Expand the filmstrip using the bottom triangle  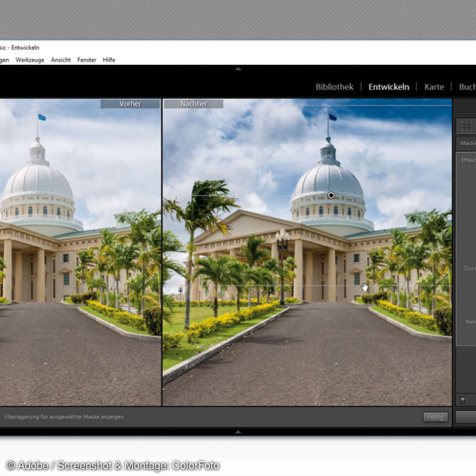pos(238,431)
